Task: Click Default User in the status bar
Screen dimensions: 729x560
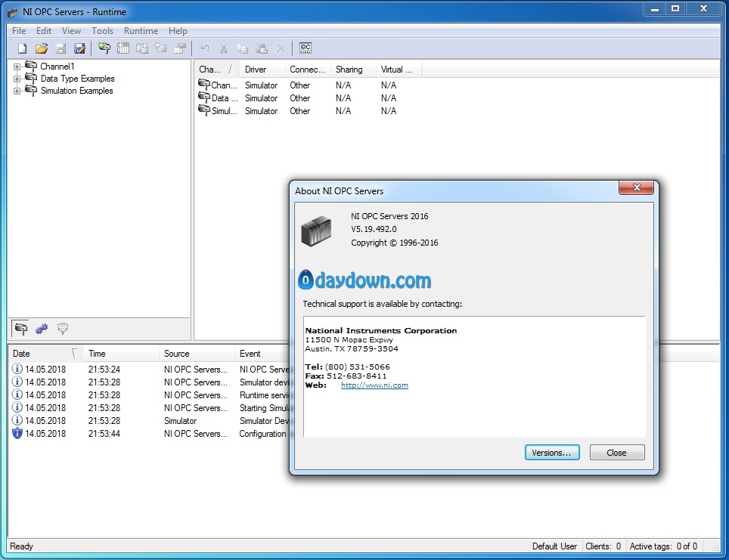Action: [x=554, y=546]
